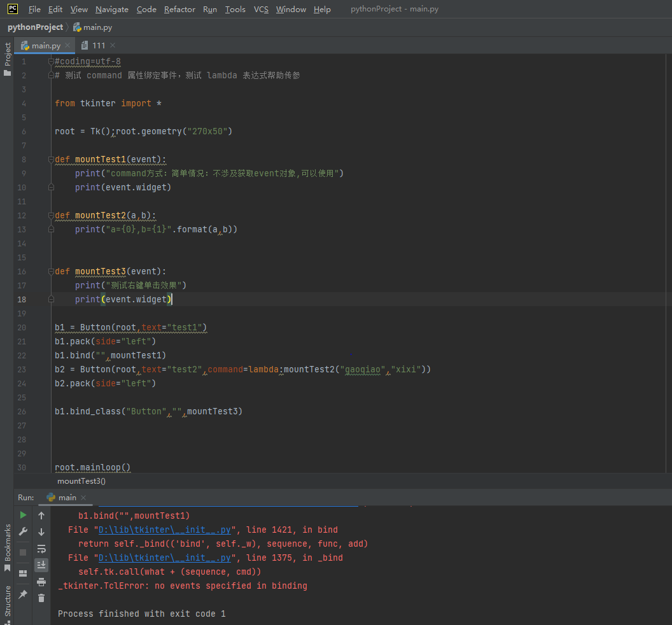Image resolution: width=672 pixels, height=625 pixels.
Task: Click the fold end marker at line 13
Action: coord(51,229)
